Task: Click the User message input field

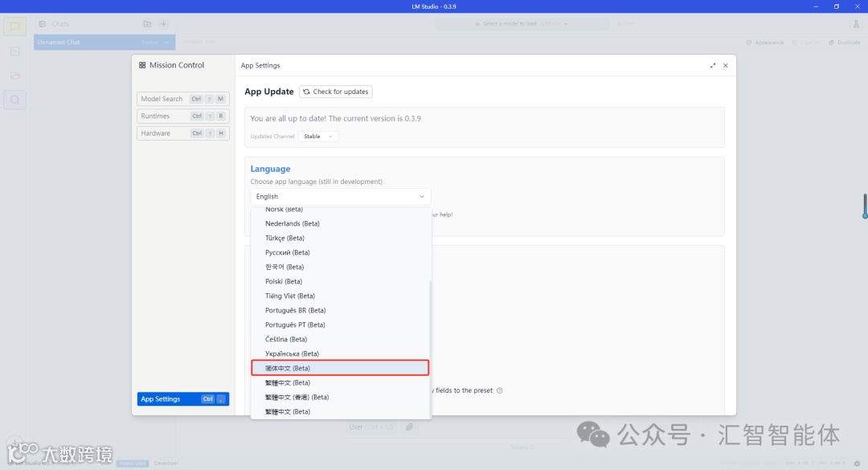Action: [x=371, y=427]
